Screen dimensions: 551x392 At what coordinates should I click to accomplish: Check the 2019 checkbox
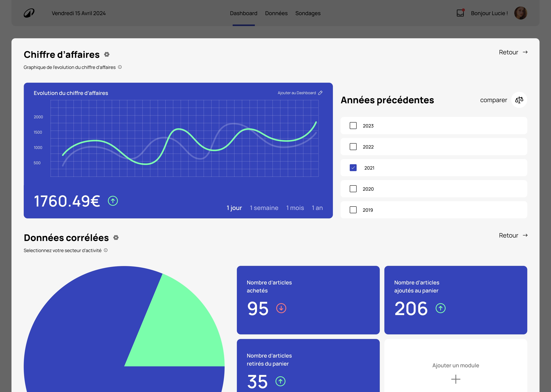(353, 210)
